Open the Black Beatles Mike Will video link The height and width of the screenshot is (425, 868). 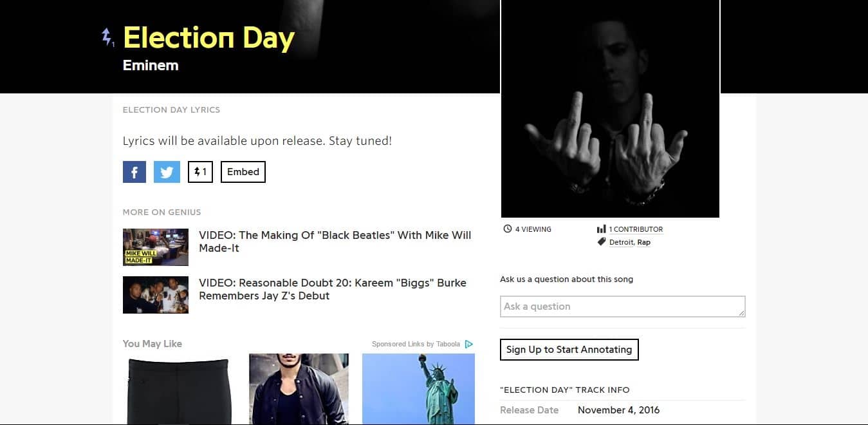[x=335, y=241]
